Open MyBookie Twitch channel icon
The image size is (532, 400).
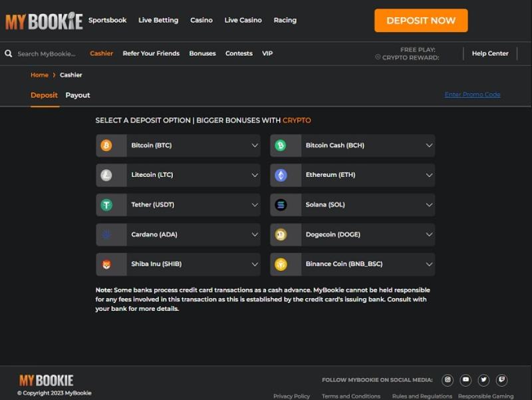[501, 380]
